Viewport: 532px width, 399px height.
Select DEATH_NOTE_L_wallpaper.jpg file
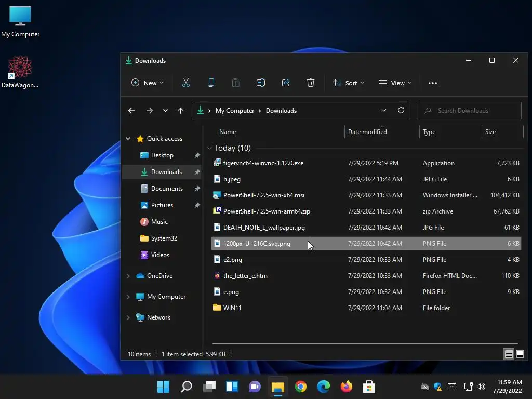pyautogui.click(x=366, y=228)
